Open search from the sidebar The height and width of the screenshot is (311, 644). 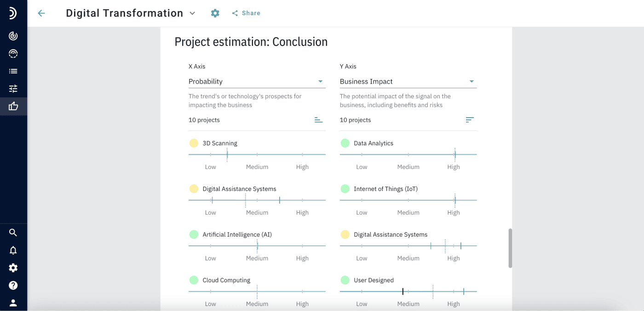(13, 232)
